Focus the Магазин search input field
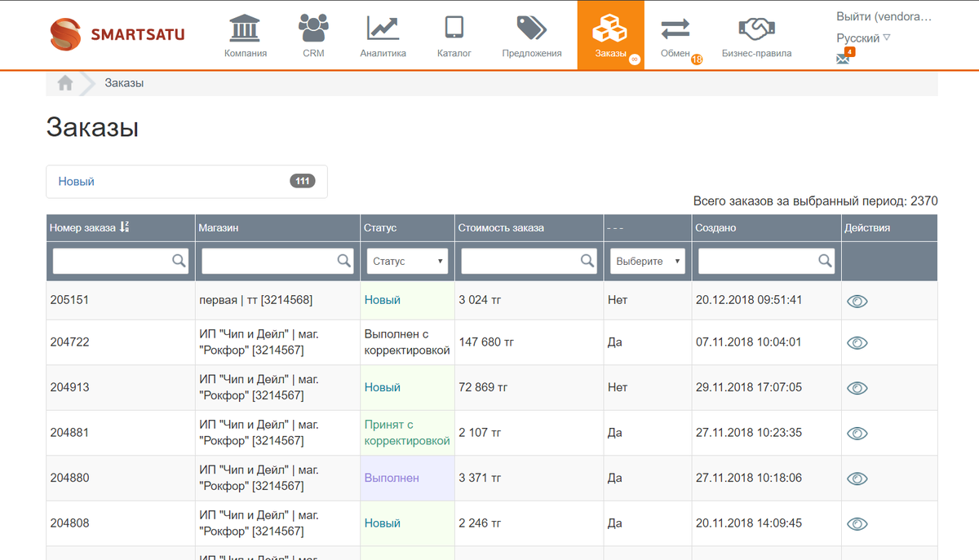The height and width of the screenshot is (560, 979). coord(277,261)
